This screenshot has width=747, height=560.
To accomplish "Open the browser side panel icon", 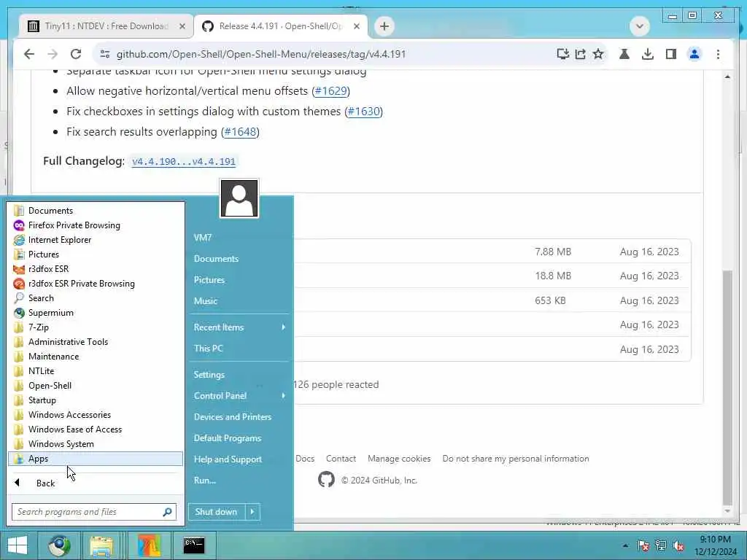I will 671,54.
